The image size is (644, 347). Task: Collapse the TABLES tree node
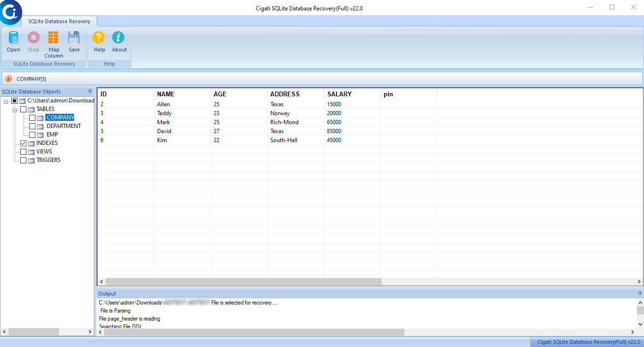point(15,110)
